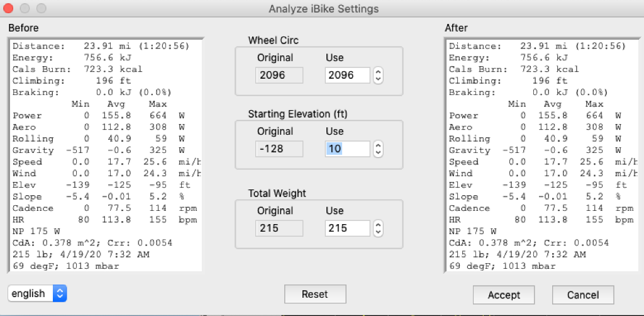Click inside the After statistics text area

point(541,155)
